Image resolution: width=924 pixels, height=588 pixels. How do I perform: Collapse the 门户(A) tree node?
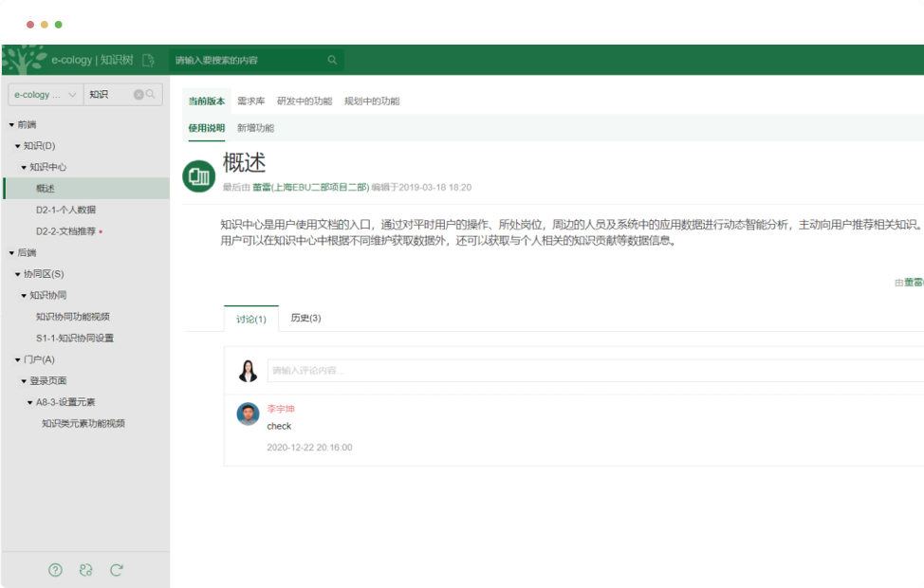click(18, 359)
